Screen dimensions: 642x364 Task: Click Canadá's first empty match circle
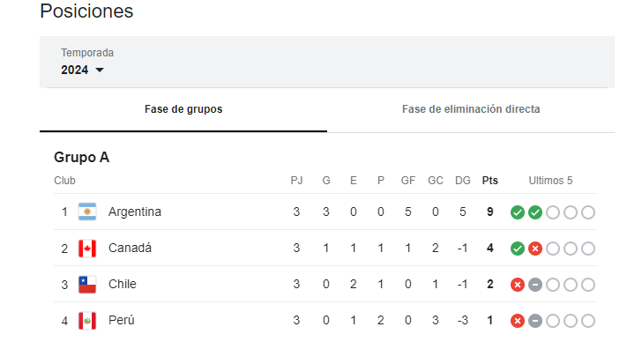click(x=553, y=249)
